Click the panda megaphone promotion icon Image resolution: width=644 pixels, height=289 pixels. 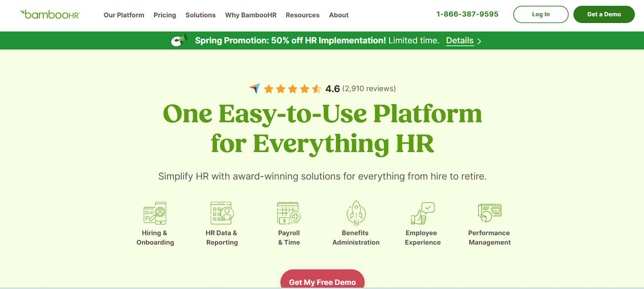tap(179, 40)
